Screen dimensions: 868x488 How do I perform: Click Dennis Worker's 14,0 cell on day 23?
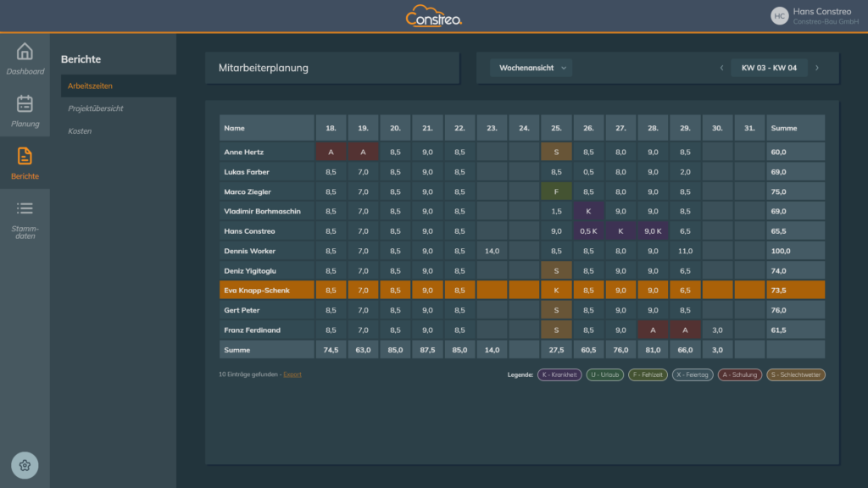click(492, 251)
